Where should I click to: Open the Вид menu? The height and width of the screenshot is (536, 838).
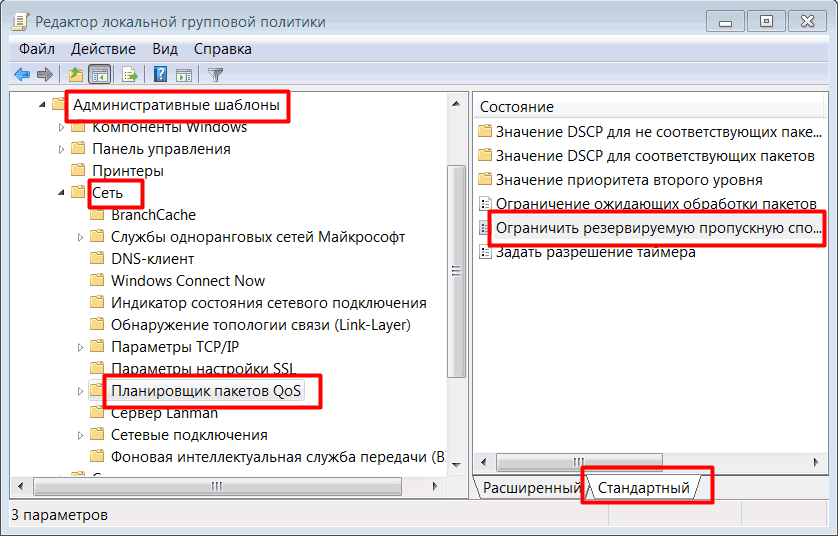click(165, 49)
